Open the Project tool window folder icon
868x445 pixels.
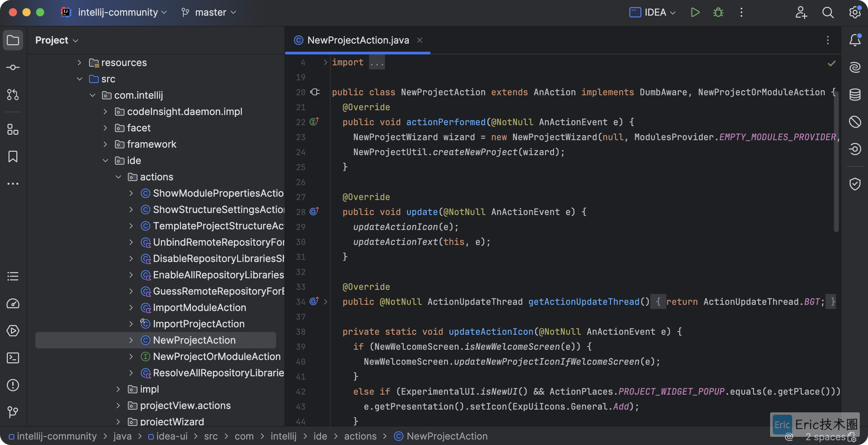13,40
